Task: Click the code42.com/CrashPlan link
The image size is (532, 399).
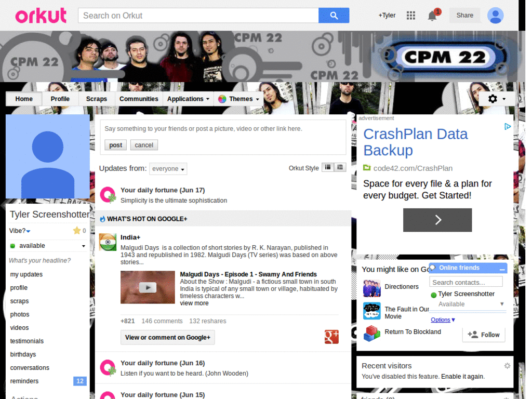Action: click(x=413, y=168)
